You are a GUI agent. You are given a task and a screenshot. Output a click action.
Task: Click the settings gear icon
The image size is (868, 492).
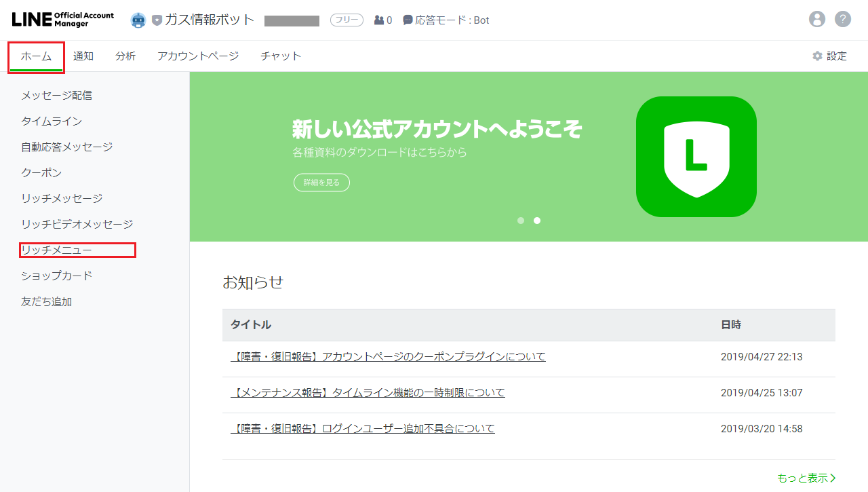[x=817, y=56]
